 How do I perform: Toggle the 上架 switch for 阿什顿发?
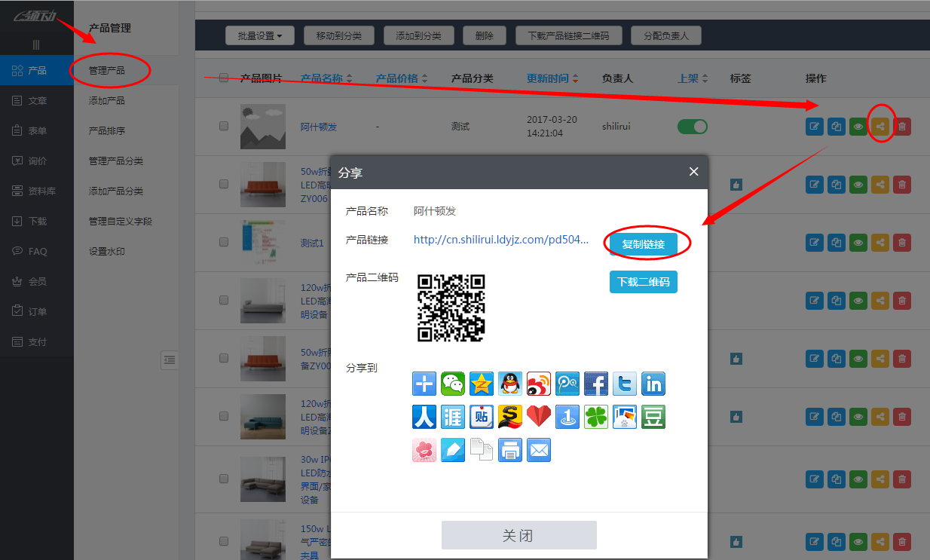point(692,126)
